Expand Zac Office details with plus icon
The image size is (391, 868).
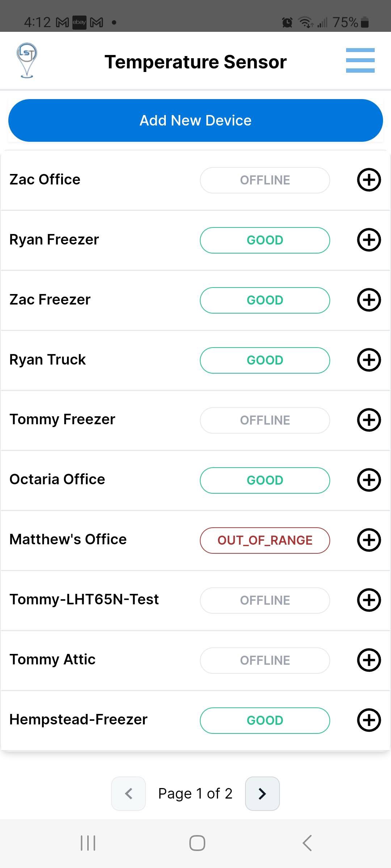pos(369,180)
